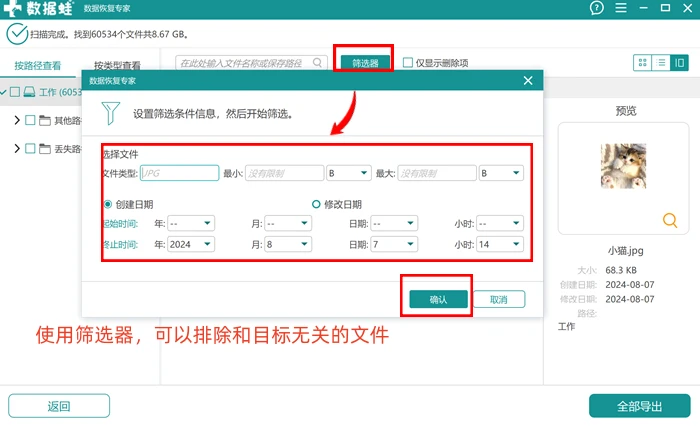Click the 全部导出 export all button
Image resolution: width=700 pixels, height=426 pixels.
[x=639, y=406]
